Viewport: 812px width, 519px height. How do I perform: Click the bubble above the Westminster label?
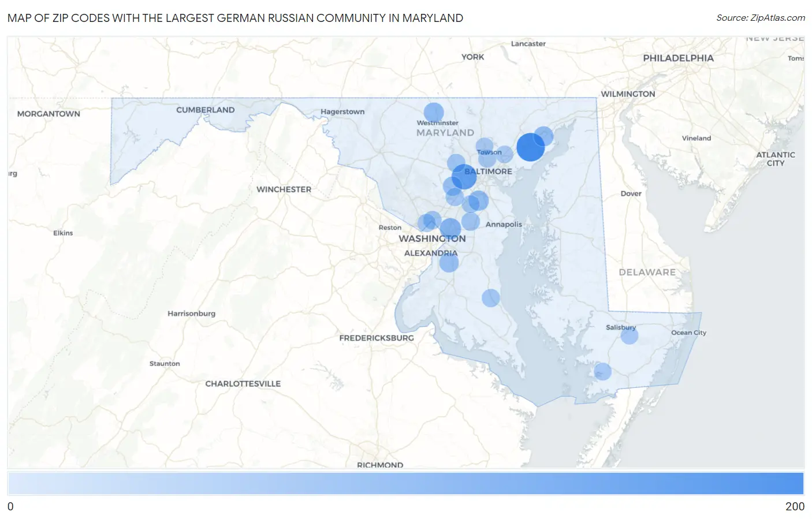[x=434, y=113]
